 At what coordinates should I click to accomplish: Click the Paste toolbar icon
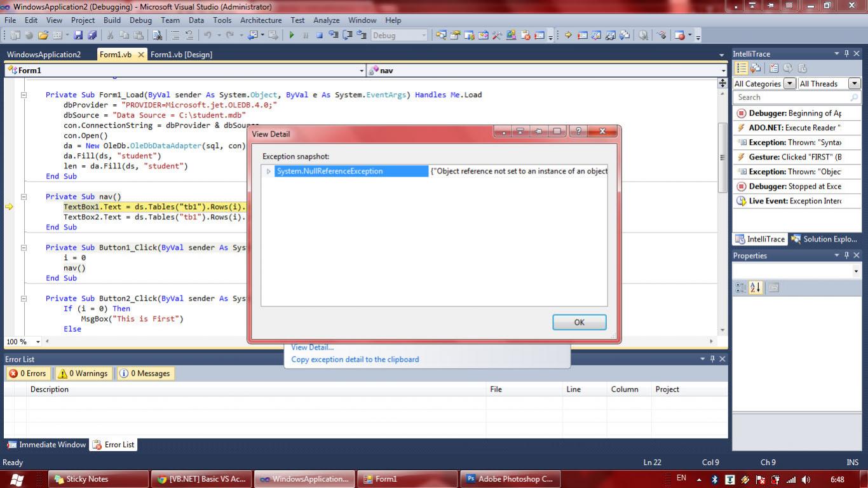(138, 36)
